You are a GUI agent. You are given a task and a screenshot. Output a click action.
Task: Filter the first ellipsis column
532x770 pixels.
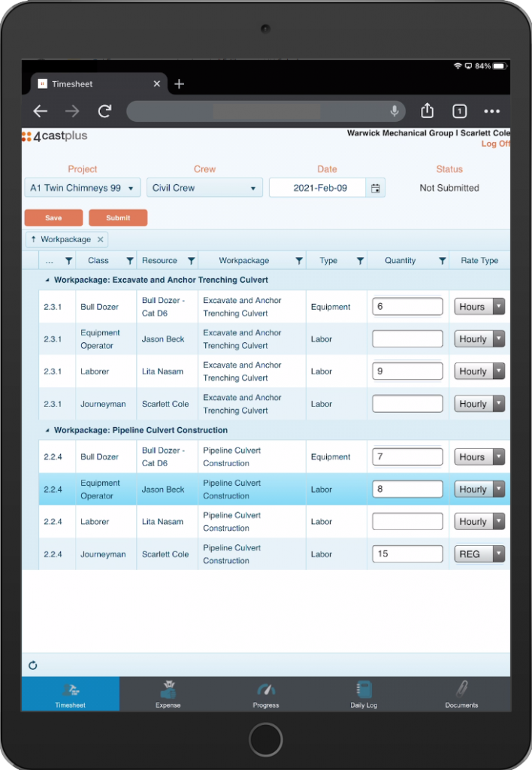coord(68,261)
